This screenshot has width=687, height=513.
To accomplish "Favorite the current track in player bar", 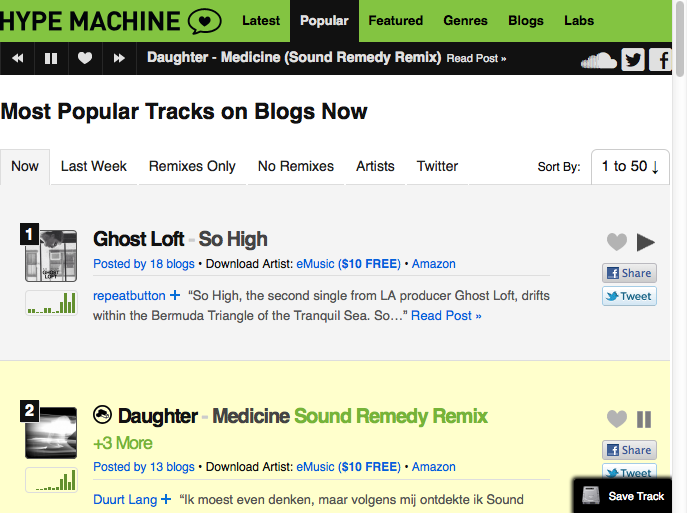I will [85, 58].
